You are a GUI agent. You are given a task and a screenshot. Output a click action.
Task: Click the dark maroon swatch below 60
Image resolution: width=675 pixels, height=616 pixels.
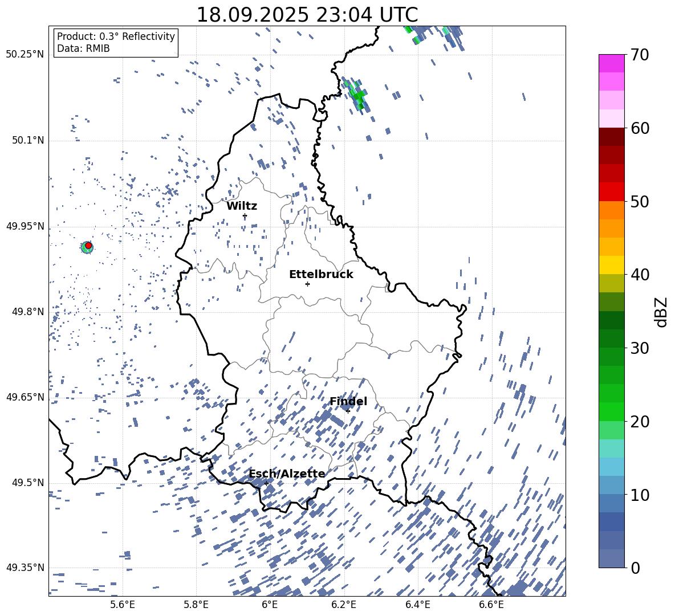[x=612, y=137]
